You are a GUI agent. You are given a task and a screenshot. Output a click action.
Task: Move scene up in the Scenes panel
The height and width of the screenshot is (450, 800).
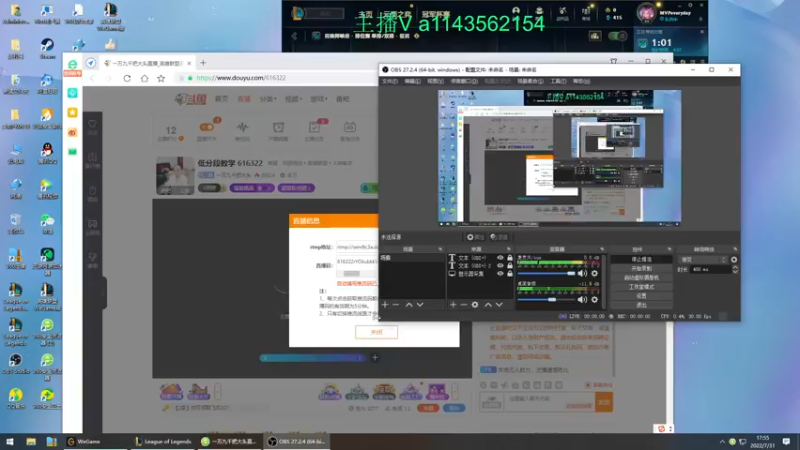click(x=409, y=305)
